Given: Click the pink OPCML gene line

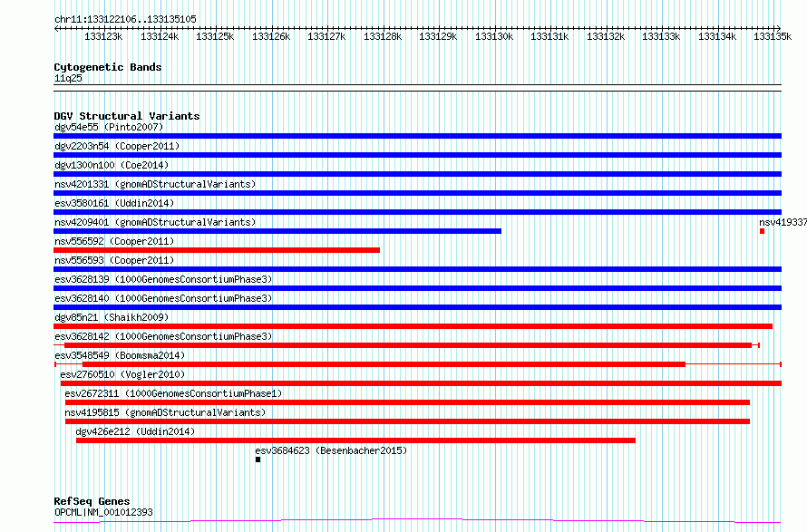Looking at the screenshot, I should coord(417,521).
